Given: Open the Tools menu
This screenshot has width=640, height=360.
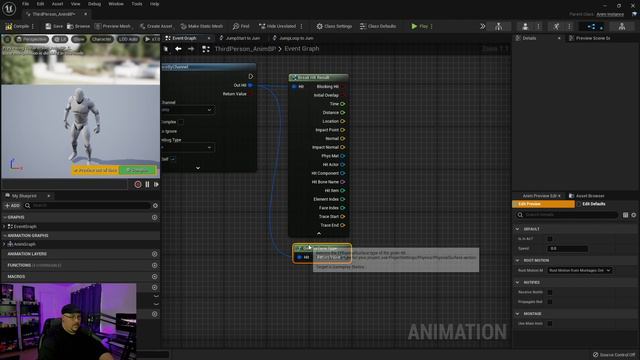Looking at the screenshot, I should tap(137, 4).
